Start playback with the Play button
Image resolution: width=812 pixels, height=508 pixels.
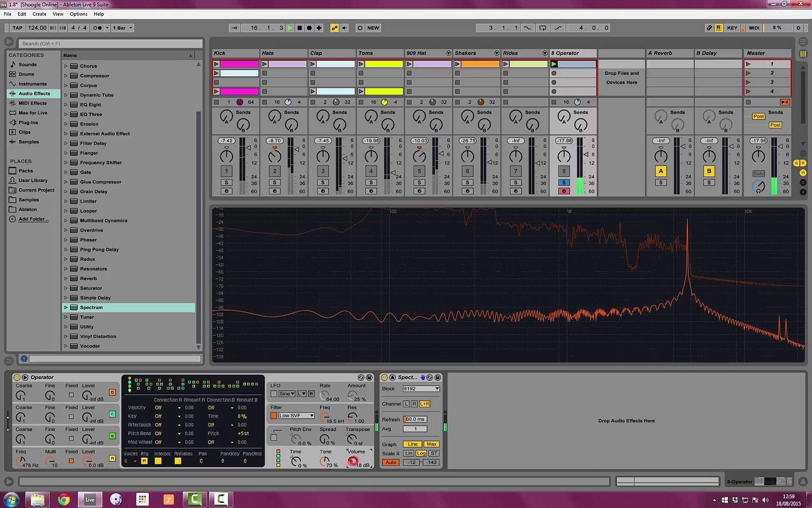(x=290, y=28)
